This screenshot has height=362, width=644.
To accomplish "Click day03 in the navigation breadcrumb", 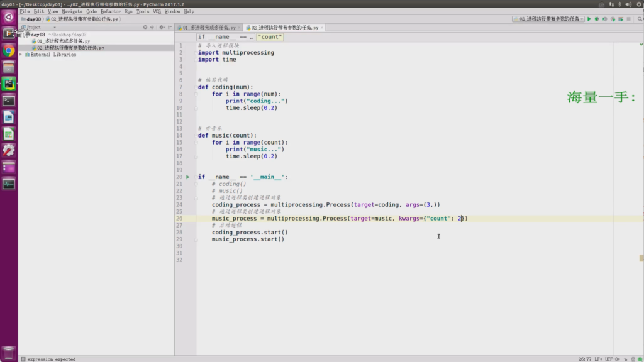I will click(33, 19).
